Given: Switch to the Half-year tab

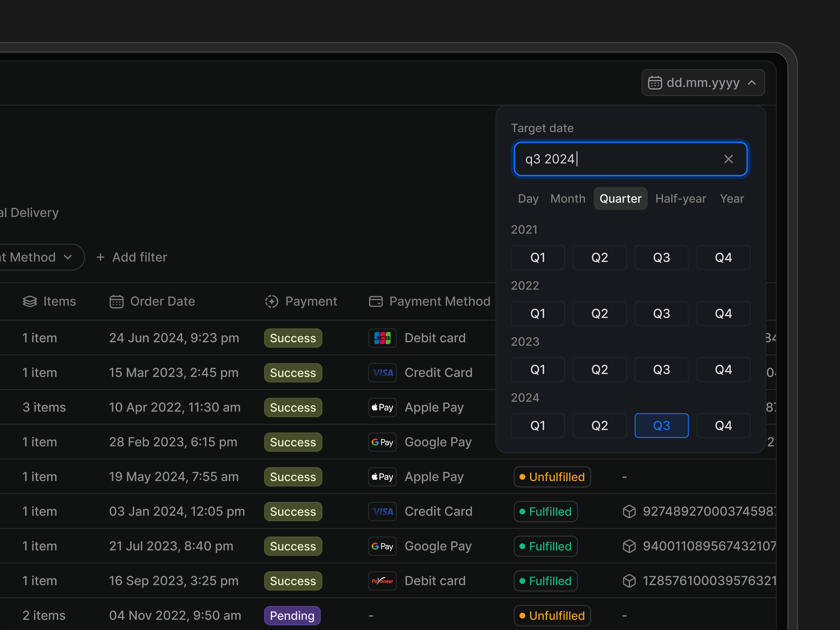Looking at the screenshot, I should pyautogui.click(x=681, y=198).
